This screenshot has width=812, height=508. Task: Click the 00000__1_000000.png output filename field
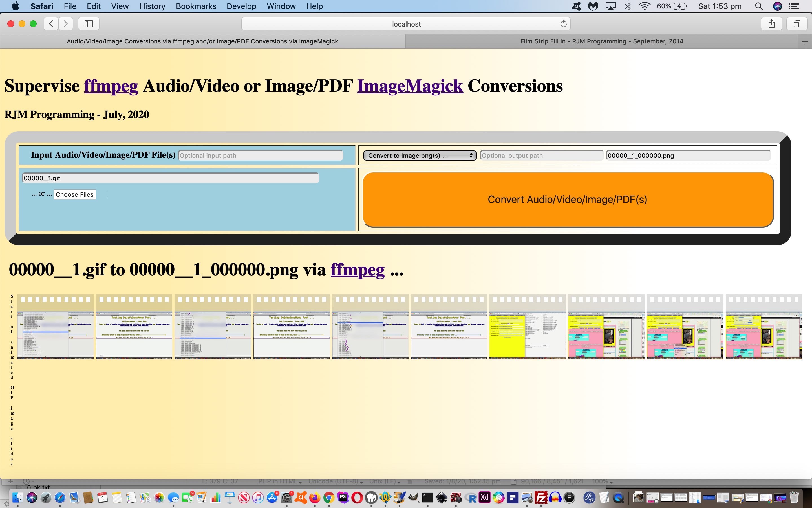(x=688, y=156)
